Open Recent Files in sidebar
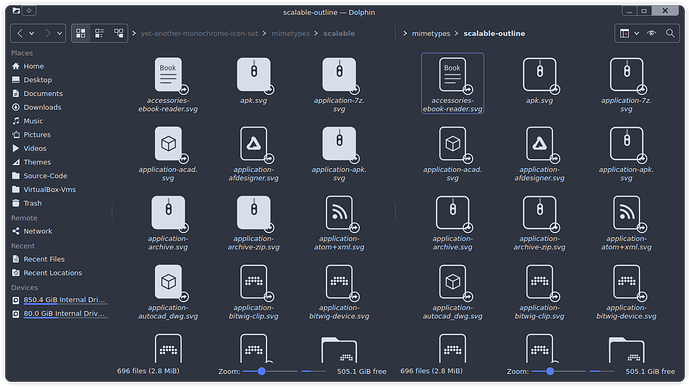 (x=44, y=259)
